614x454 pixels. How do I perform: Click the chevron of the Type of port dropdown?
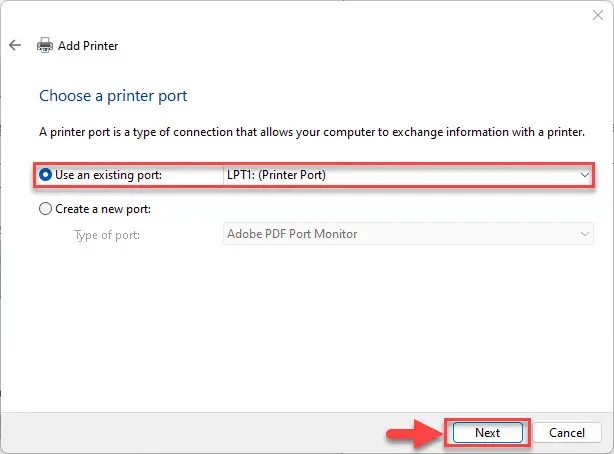[x=585, y=234]
